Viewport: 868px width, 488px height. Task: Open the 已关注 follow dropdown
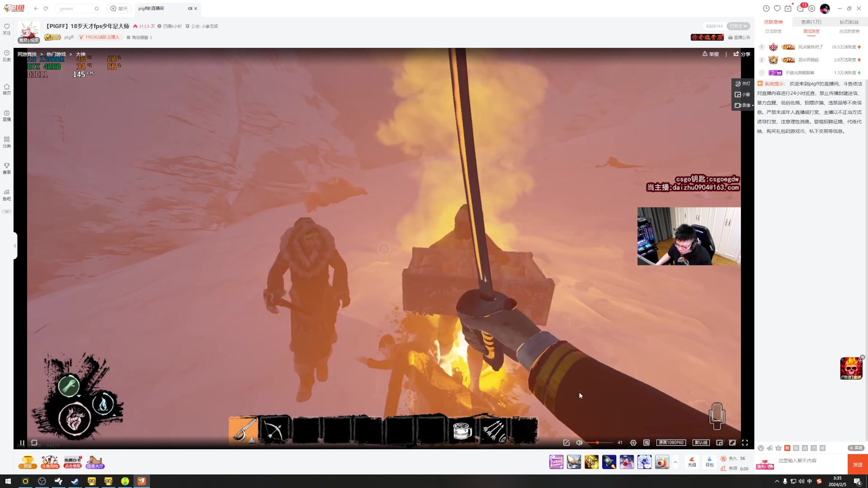pos(738,26)
